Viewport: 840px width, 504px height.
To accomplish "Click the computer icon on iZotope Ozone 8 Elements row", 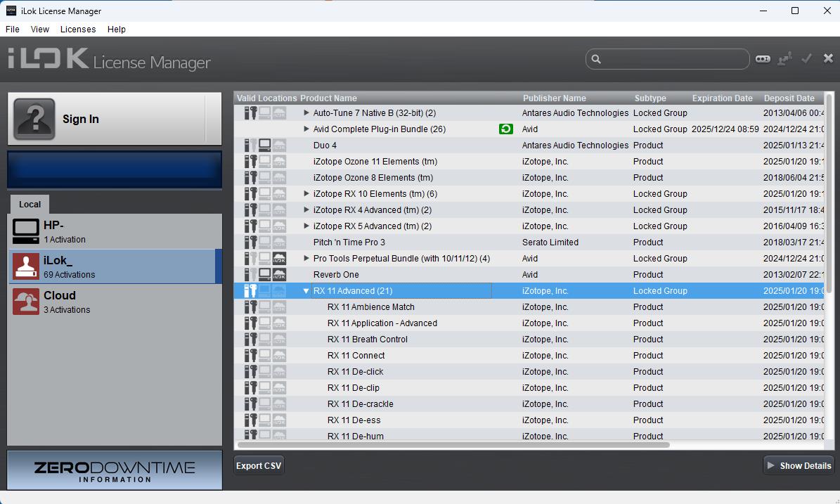I will (x=264, y=178).
